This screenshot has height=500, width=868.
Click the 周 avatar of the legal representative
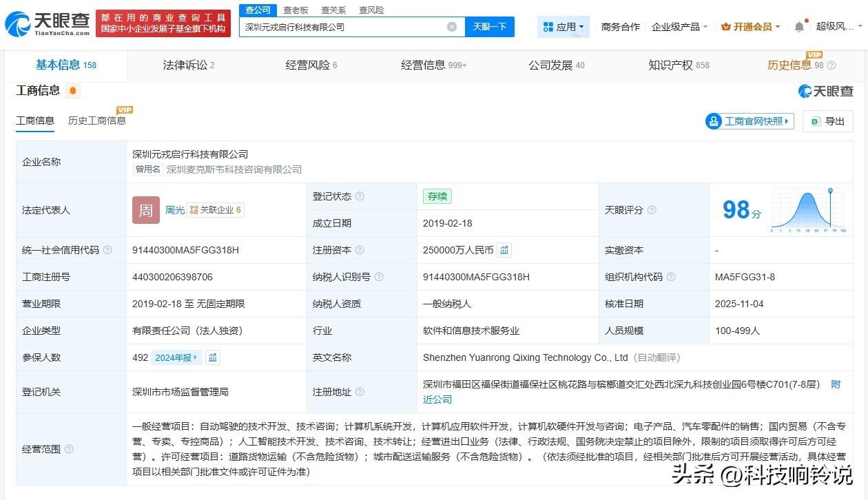click(145, 209)
